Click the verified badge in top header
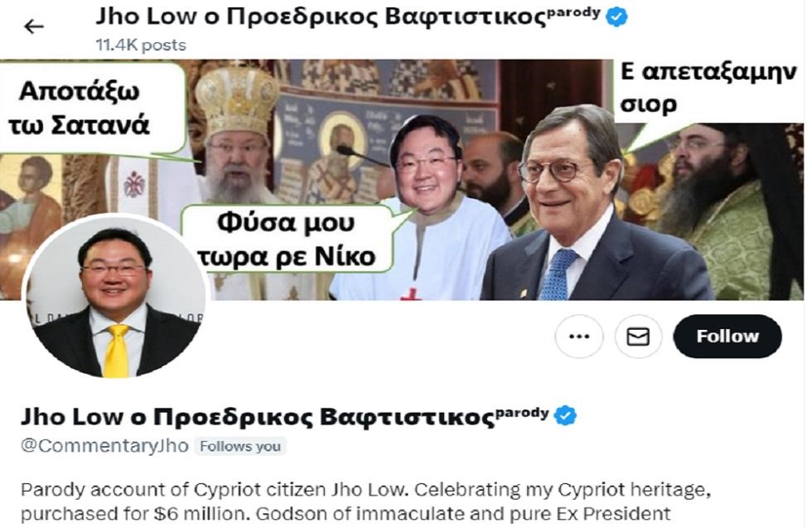Viewport: 812px width, 528px height. 616,17
